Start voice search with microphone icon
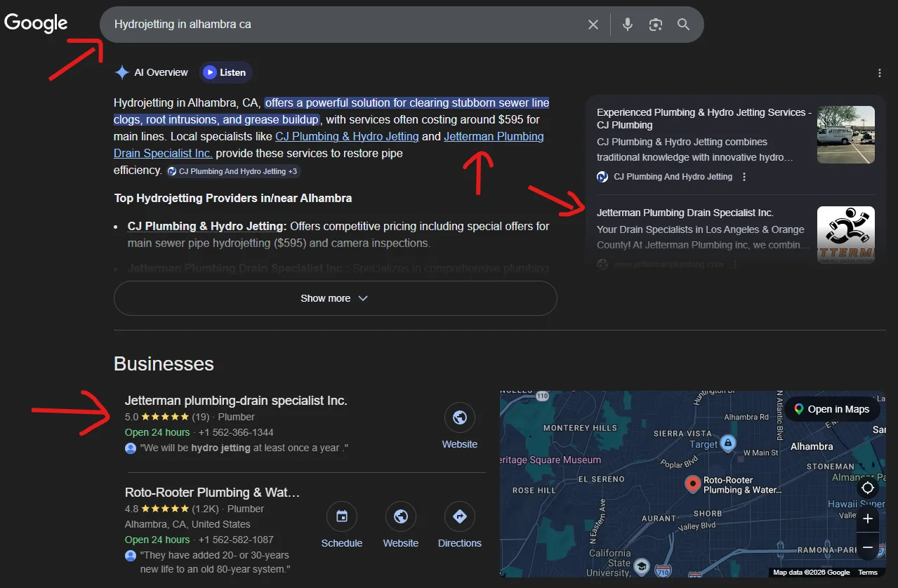 tap(628, 25)
